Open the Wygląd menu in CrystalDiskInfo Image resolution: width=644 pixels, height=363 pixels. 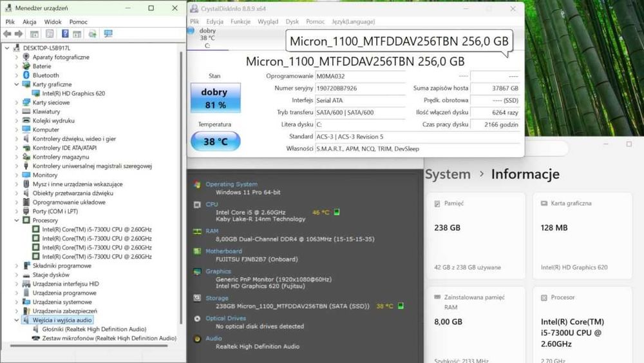click(x=268, y=21)
